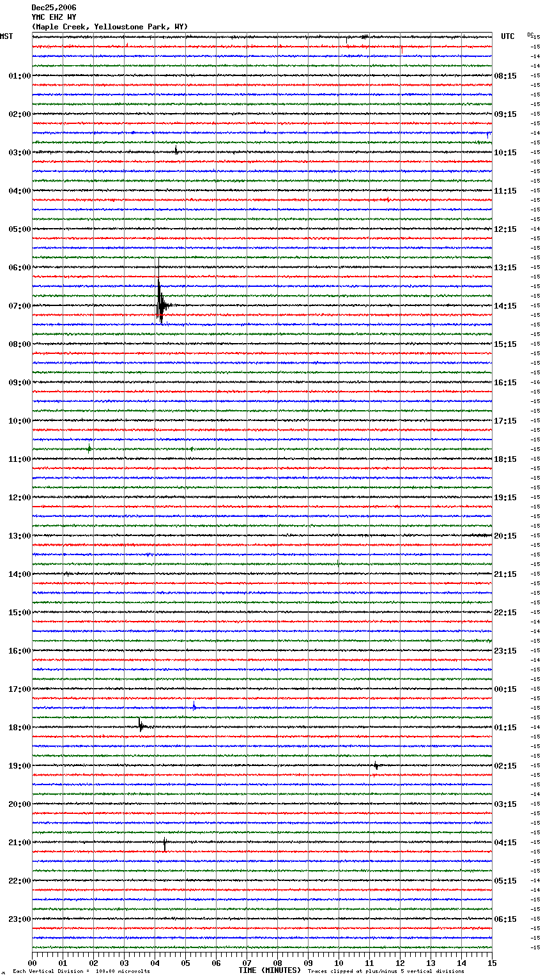Click the 00:15 UTC time label
Screen dimensions: 543x980
click(x=505, y=689)
